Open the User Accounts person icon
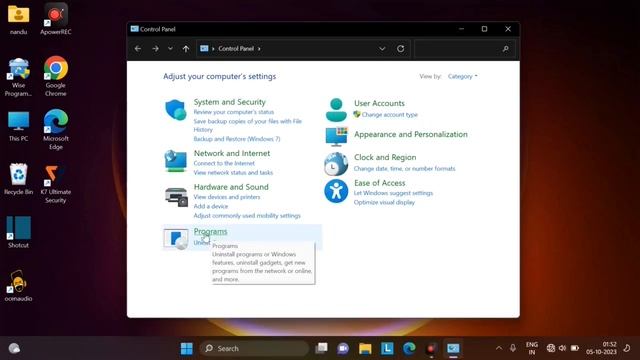 (336, 109)
